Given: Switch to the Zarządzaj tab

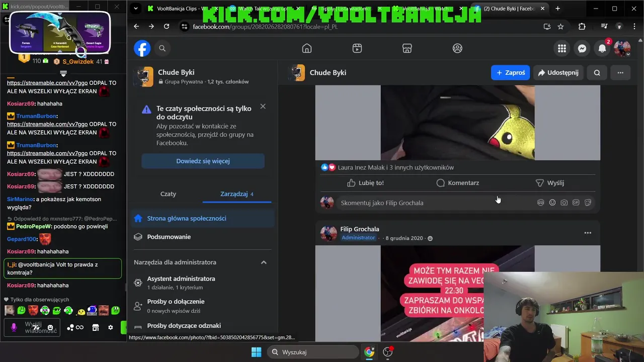Looking at the screenshot, I should pyautogui.click(x=237, y=194).
